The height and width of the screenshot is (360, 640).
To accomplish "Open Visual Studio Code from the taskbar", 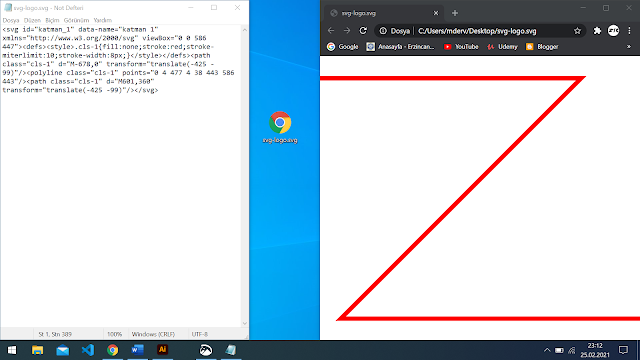I will click(x=88, y=350).
